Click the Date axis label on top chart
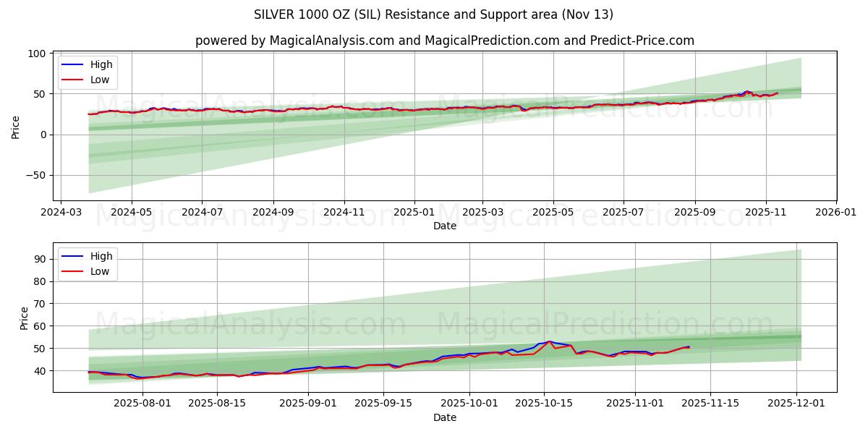The width and height of the screenshot is (868, 434). click(x=446, y=226)
